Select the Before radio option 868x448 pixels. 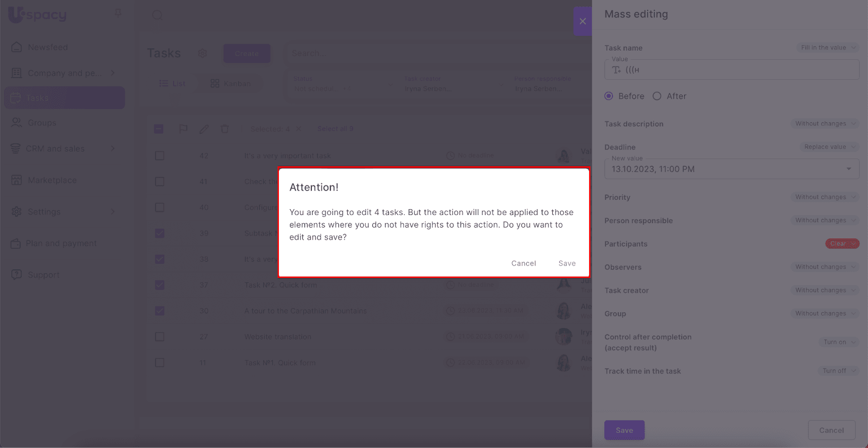609,96
